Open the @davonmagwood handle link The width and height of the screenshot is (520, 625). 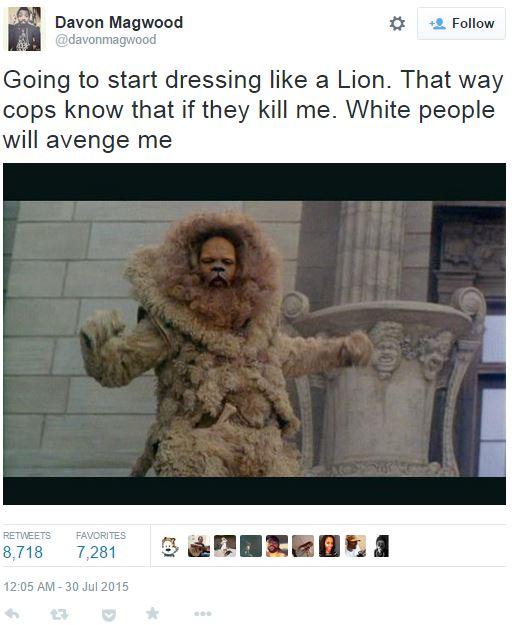(106, 40)
